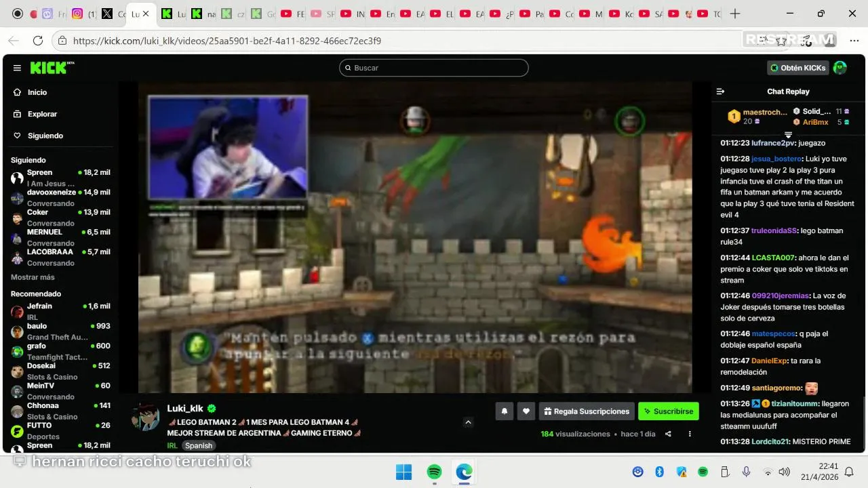Viewport: 868px width, 488px height.
Task: Open recommended channel Dosekai
Action: point(60,371)
